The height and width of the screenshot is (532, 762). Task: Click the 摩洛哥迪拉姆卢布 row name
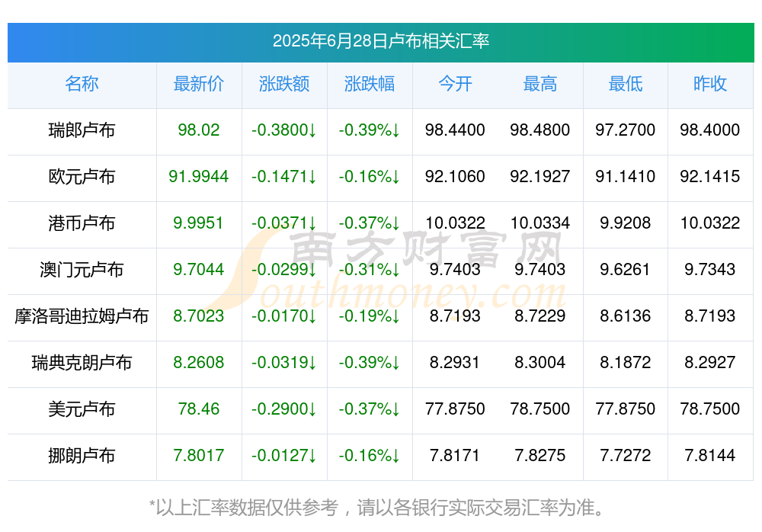[x=82, y=316]
